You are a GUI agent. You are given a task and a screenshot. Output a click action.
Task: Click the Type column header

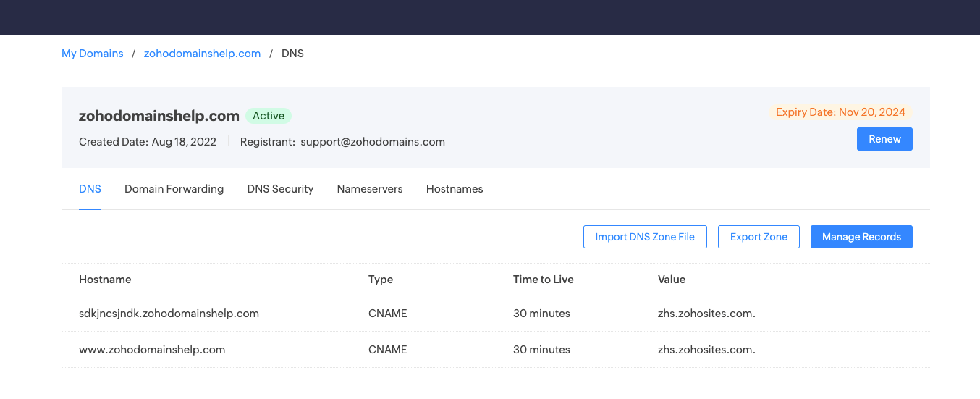(381, 280)
